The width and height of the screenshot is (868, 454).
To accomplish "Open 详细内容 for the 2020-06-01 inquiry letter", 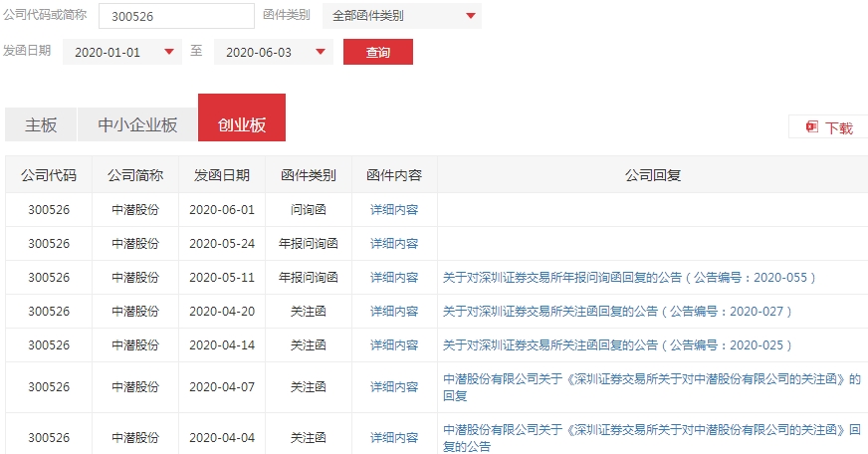I will tap(394, 210).
